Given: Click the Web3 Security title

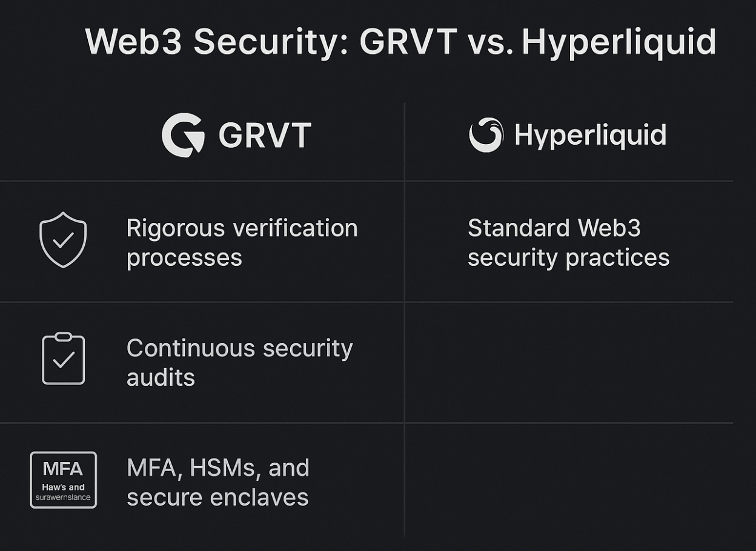Looking at the screenshot, I should coord(400,41).
